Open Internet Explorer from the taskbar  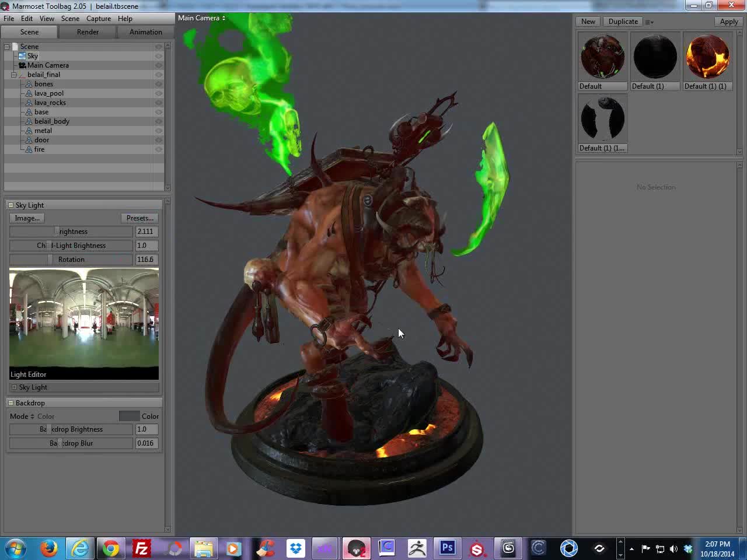click(x=80, y=548)
